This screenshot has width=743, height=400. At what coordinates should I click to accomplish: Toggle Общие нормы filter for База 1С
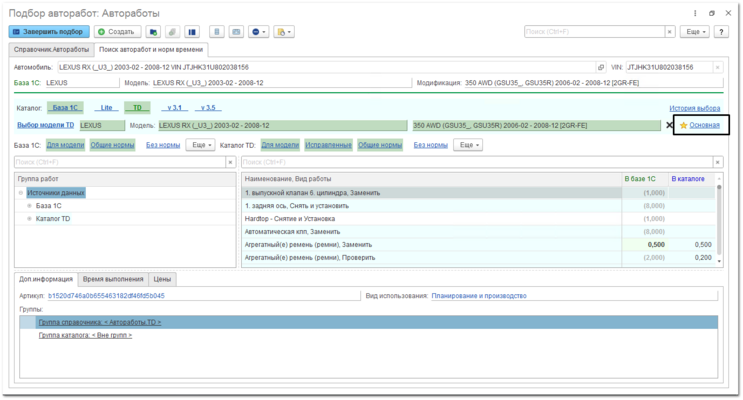pos(112,145)
